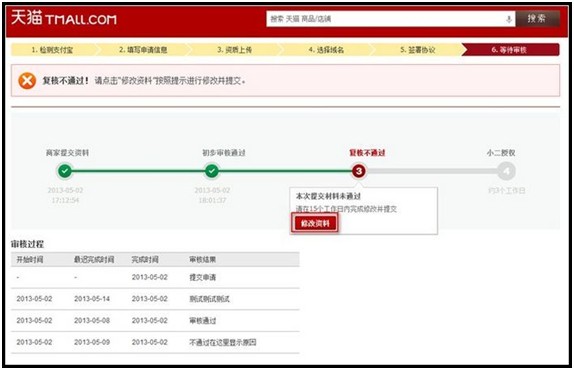Screen dimensions: 574x370
Task: Click the greyed step 4 circle
Action: 506,171
